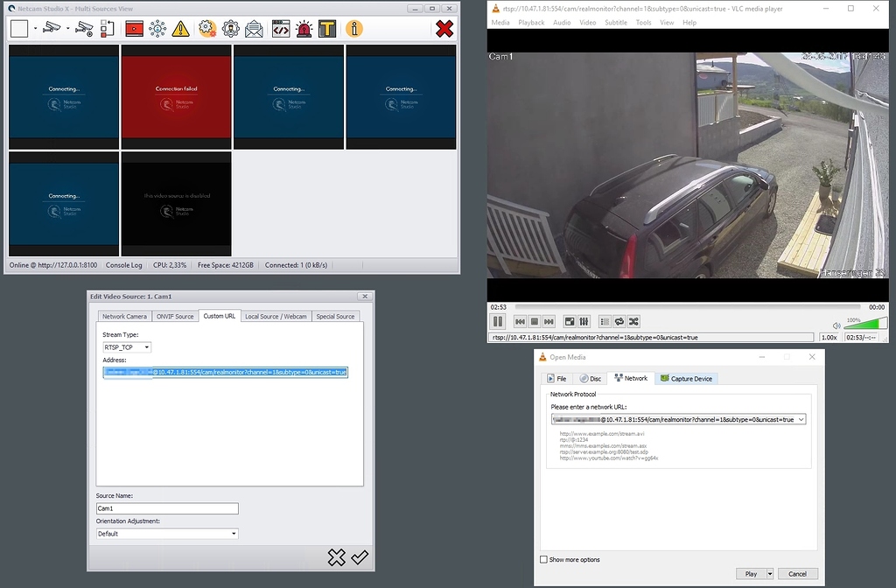Switch to the ONVIF Source tab
Viewport: 896px width, 588px height.
point(175,316)
